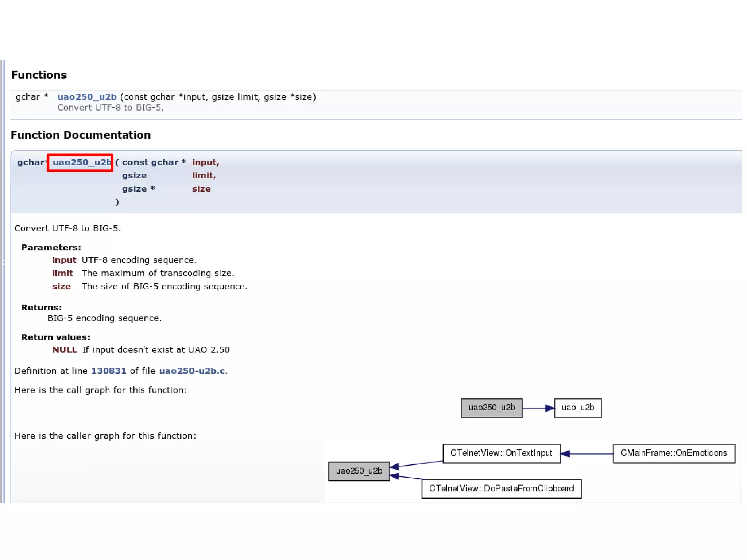Click the vertical splitter bar at left edge

pos(3,263)
